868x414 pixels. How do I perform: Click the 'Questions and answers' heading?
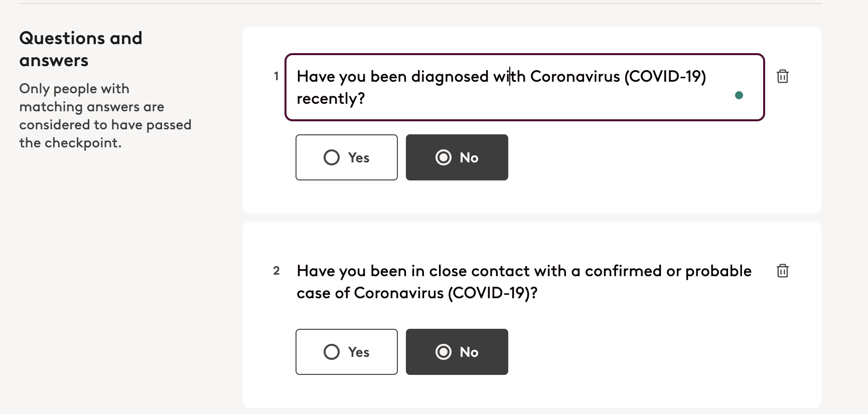(81, 49)
